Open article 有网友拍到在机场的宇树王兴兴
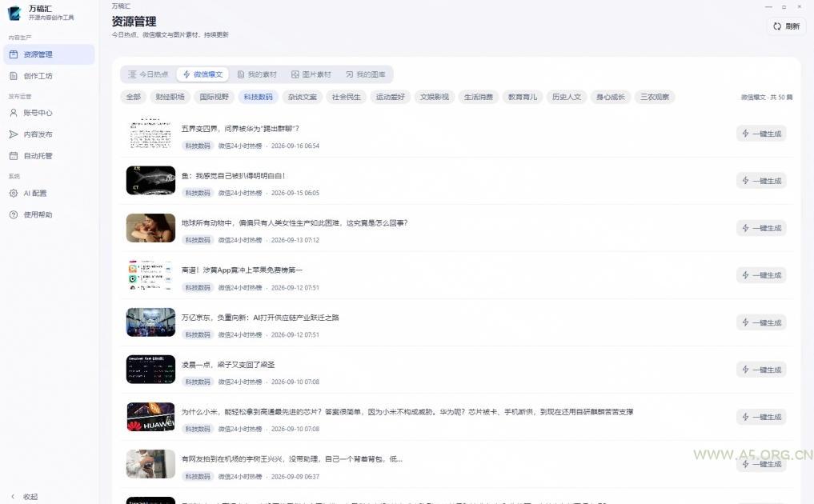 click(292, 459)
